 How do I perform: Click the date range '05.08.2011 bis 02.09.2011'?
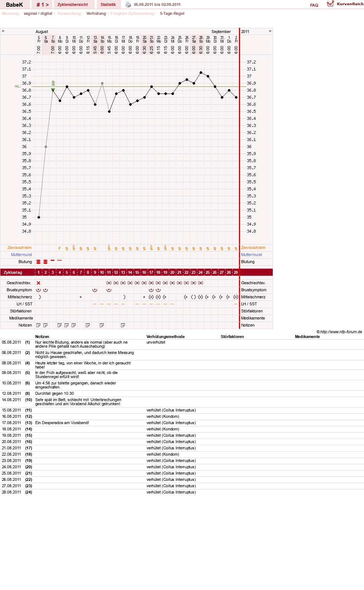click(157, 5)
